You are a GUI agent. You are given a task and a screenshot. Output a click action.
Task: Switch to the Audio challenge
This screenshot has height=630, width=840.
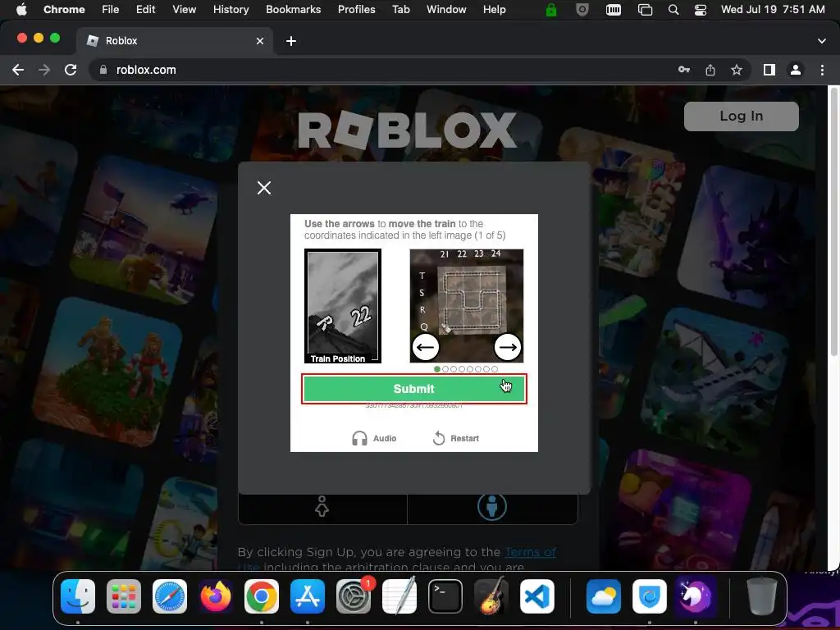374,438
